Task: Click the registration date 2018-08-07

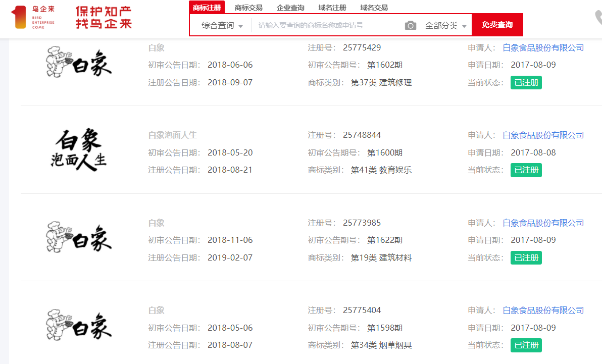Action: 230,345
